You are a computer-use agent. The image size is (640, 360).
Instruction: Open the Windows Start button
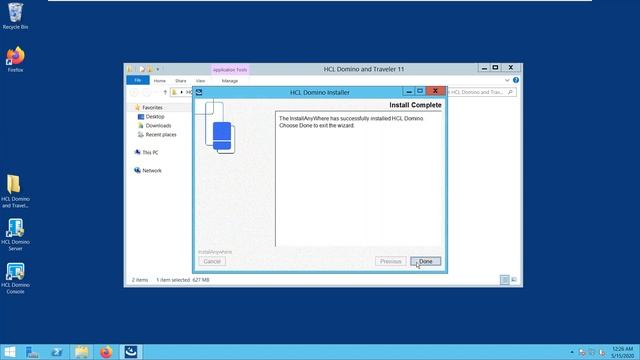click(9, 352)
